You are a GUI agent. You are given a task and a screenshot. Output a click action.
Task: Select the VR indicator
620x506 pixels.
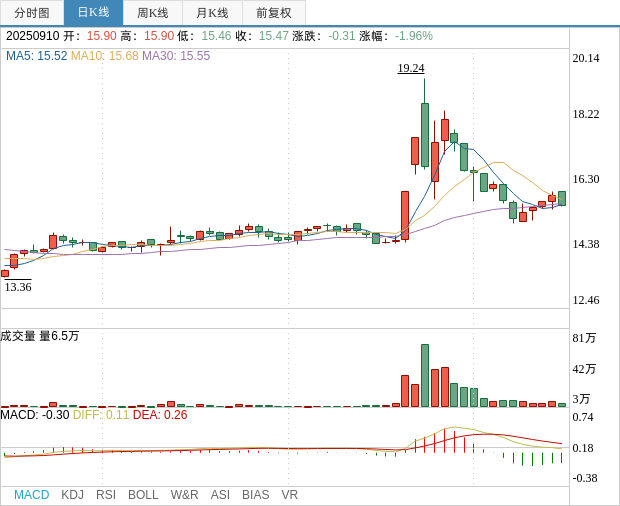(x=289, y=495)
